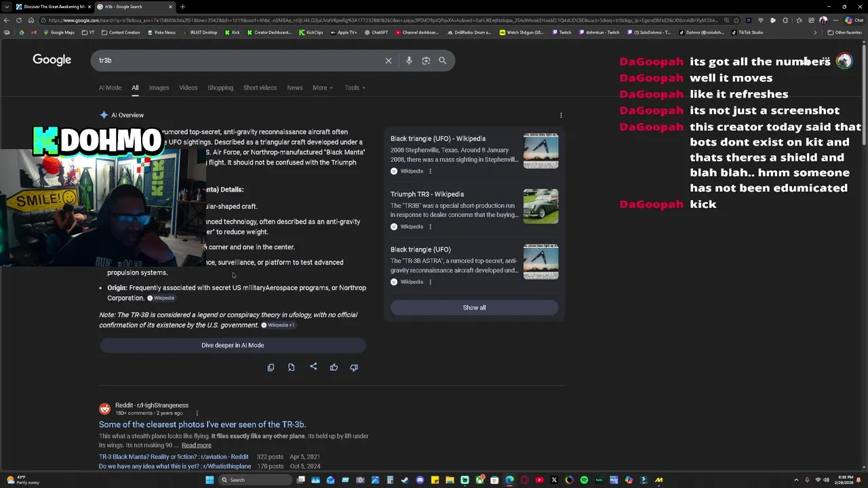The width and height of the screenshot is (868, 488).
Task: Open options for Reddit HighStrangeness result
Action: [x=197, y=413]
